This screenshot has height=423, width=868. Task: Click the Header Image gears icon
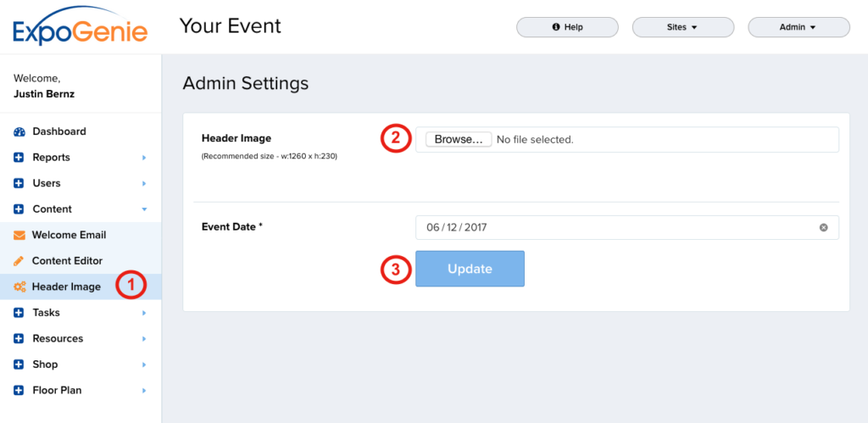point(19,287)
